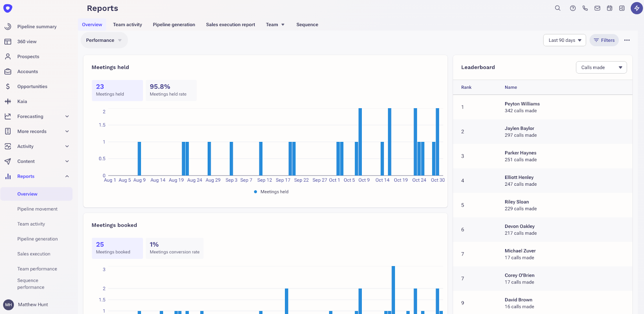The width and height of the screenshot is (644, 314).
Task: Expand the Forecasting section chevron
Action: click(67, 117)
